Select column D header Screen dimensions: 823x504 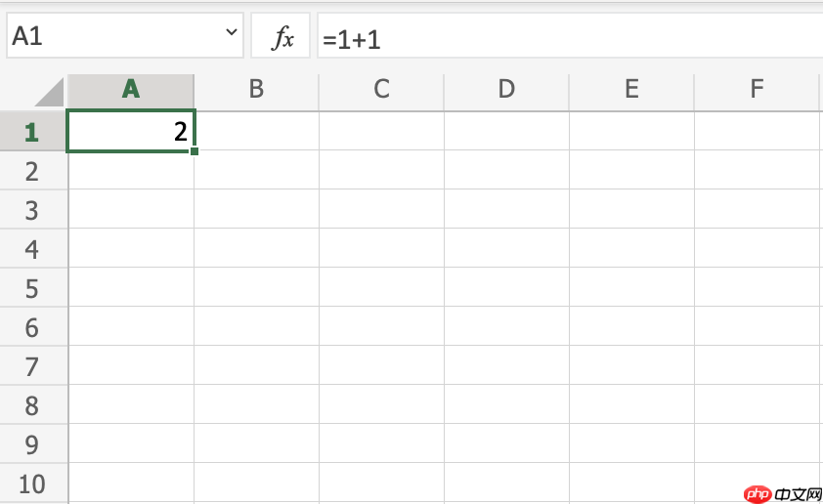(506, 90)
